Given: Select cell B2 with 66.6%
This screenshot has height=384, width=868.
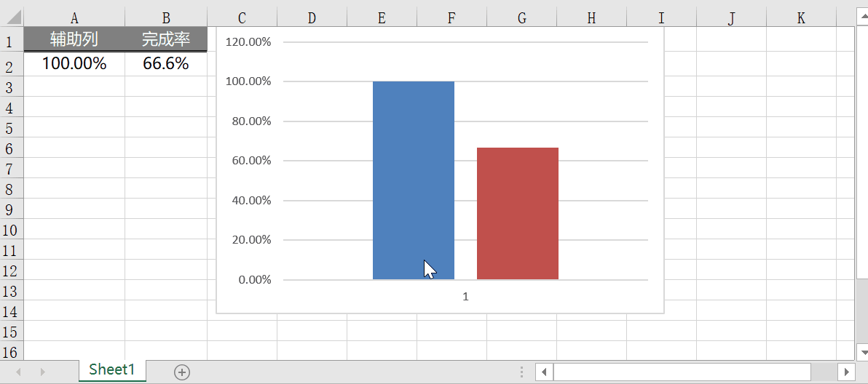Looking at the screenshot, I should [x=166, y=64].
